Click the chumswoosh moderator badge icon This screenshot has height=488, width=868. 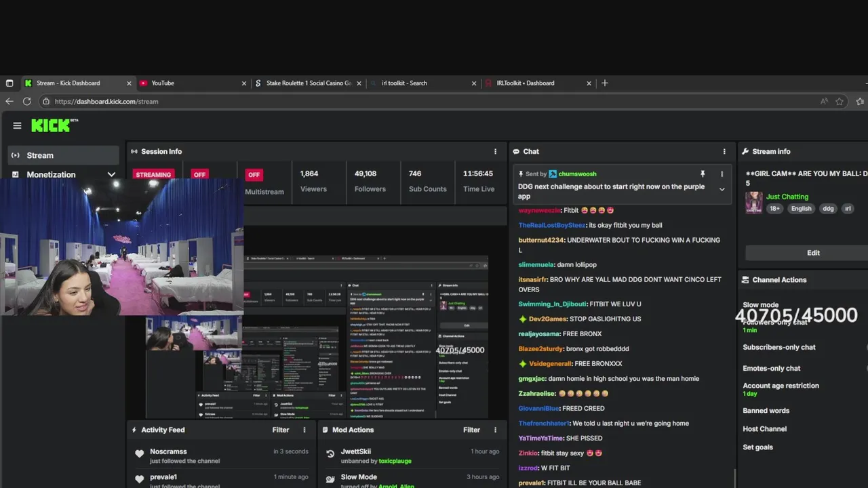tap(553, 174)
